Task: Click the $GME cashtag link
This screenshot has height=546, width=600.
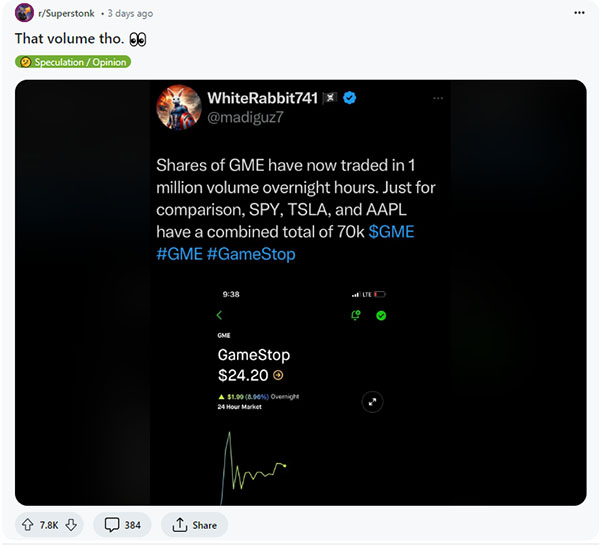Action: pyautogui.click(x=391, y=232)
